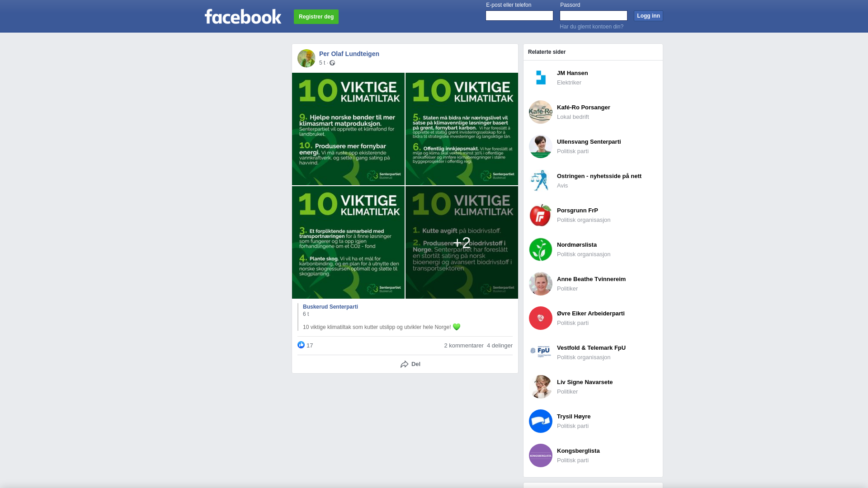Click the Nordmørslista green plant icon

pos(541,249)
